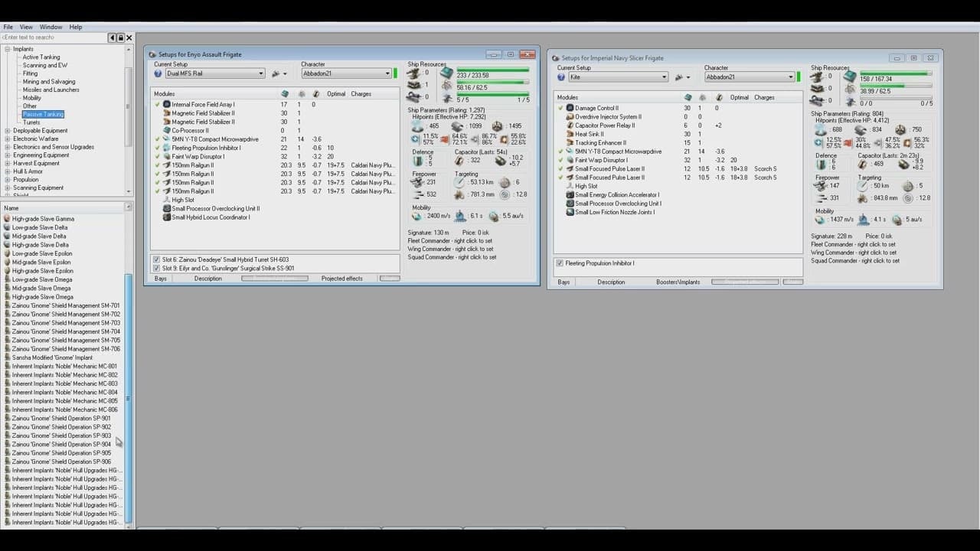Click the armor hitpoints icon showing 1099
This screenshot has height=551, width=980.
click(458, 126)
